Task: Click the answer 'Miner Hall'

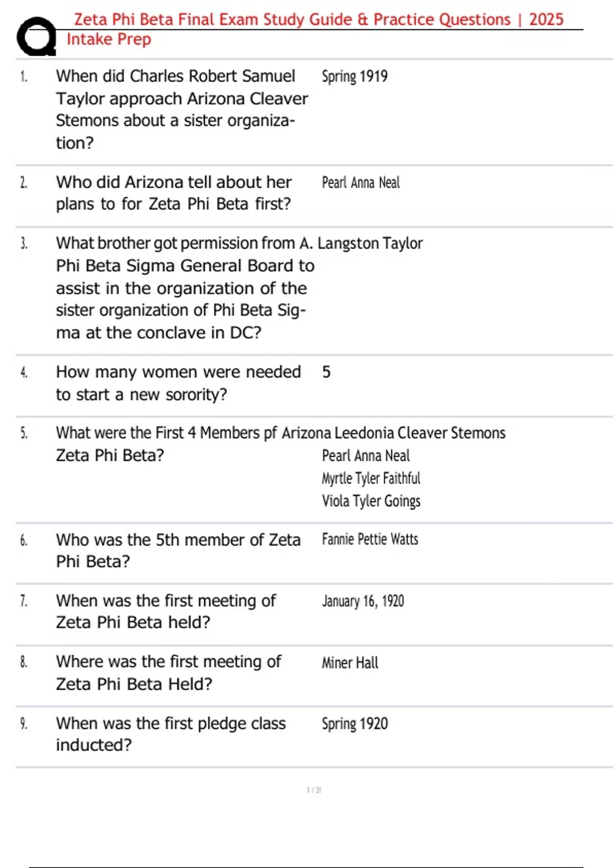Action: 350,663
